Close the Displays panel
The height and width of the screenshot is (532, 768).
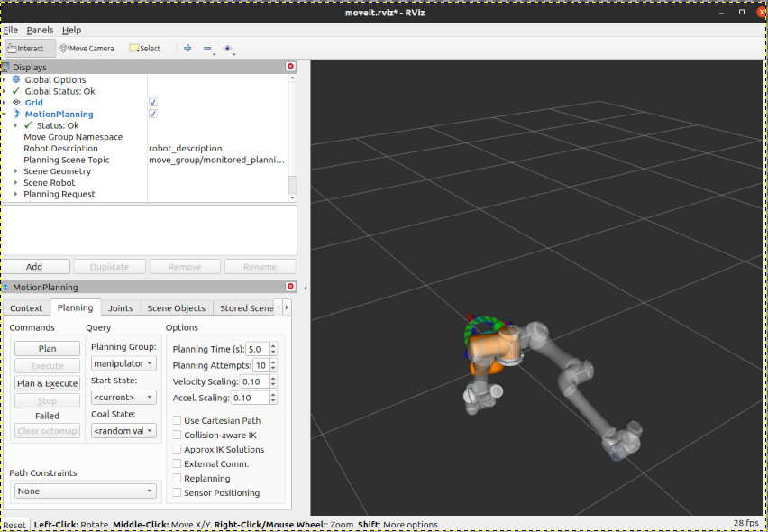pos(290,67)
